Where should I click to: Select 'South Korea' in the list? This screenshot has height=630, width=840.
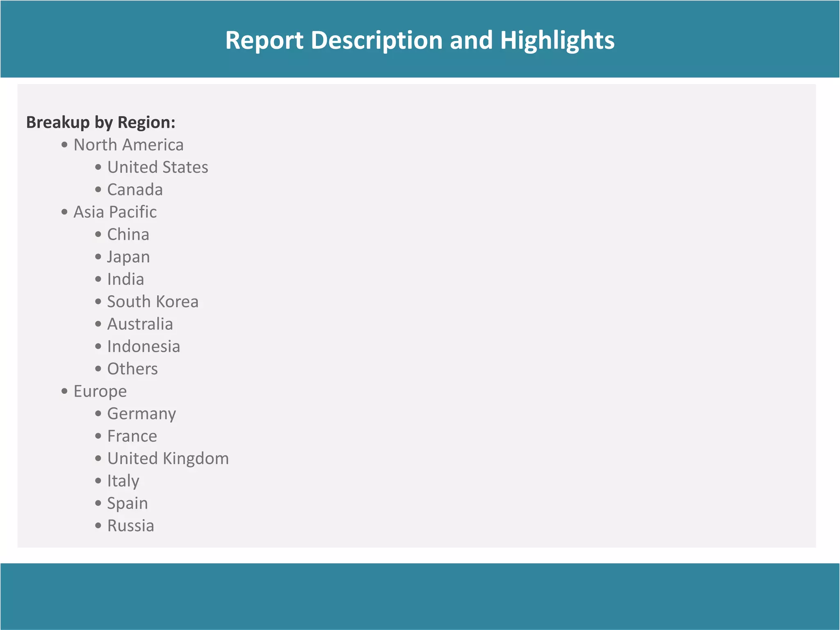click(153, 301)
